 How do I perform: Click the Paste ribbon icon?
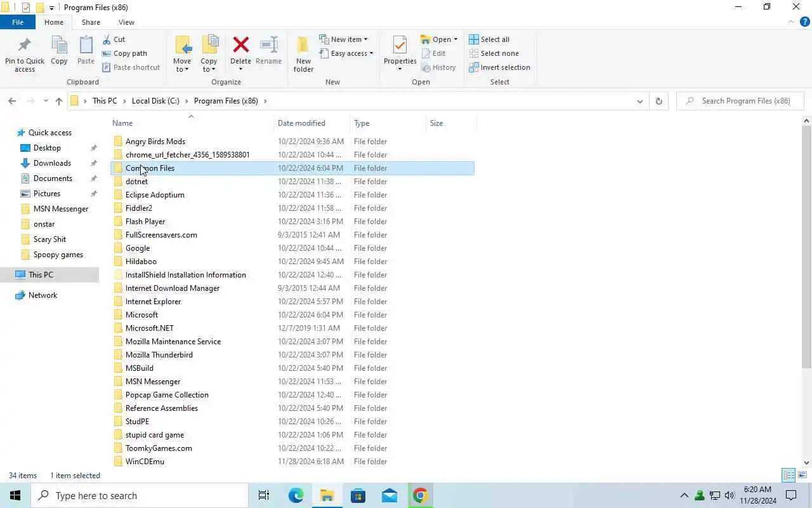[86, 46]
